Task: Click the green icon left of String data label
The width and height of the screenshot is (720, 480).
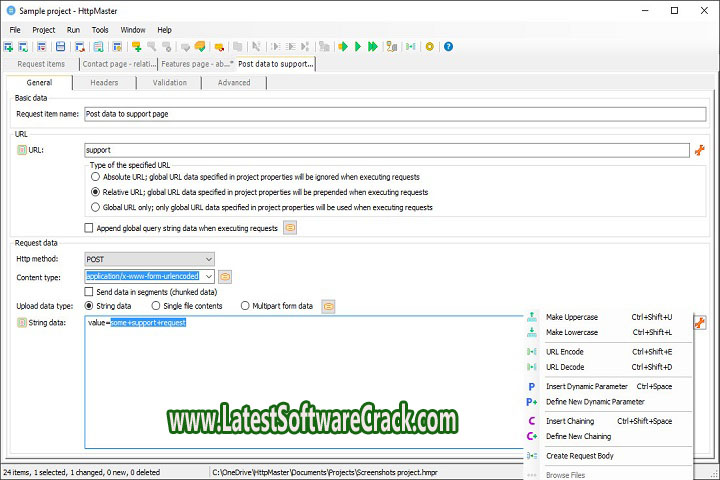Action: point(22,323)
